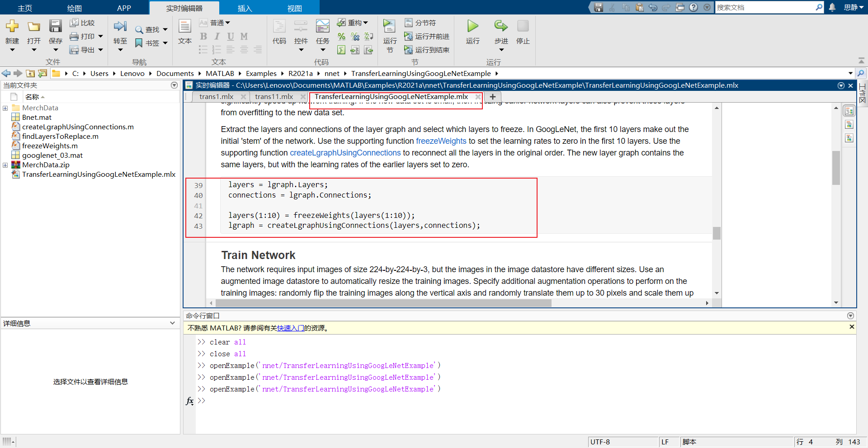This screenshot has width=868, height=448.
Task: Comment code with the green % icon
Action: click(342, 37)
